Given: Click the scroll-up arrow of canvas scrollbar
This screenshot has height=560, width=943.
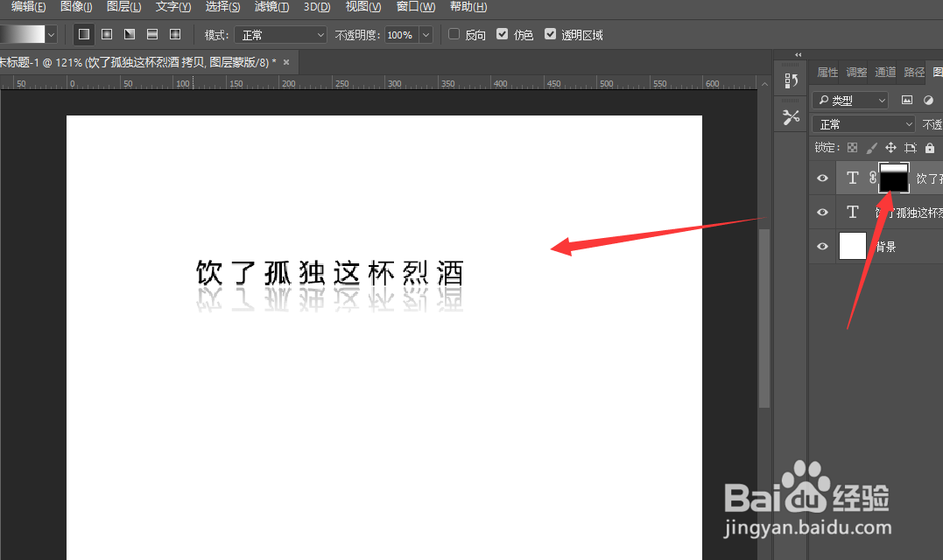Looking at the screenshot, I should pyautogui.click(x=764, y=84).
